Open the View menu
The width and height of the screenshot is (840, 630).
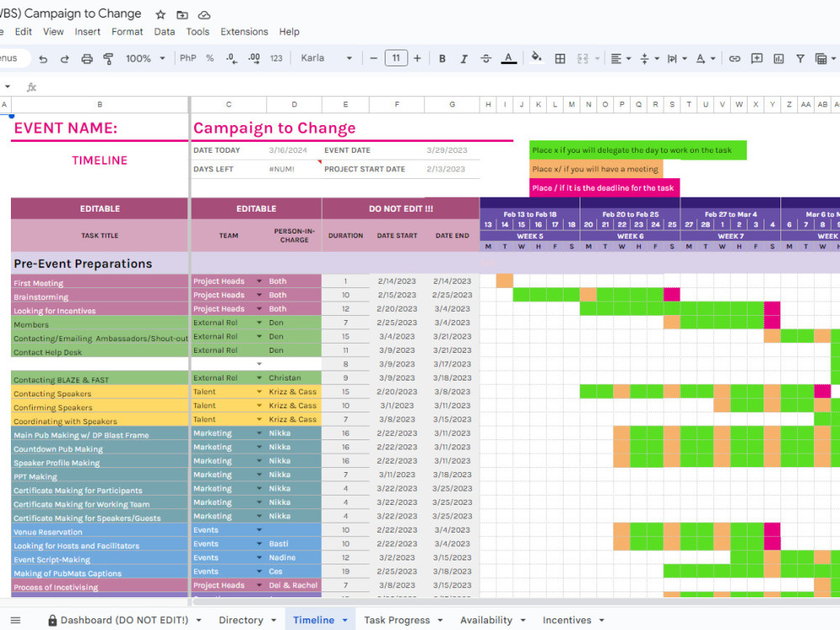(53, 32)
